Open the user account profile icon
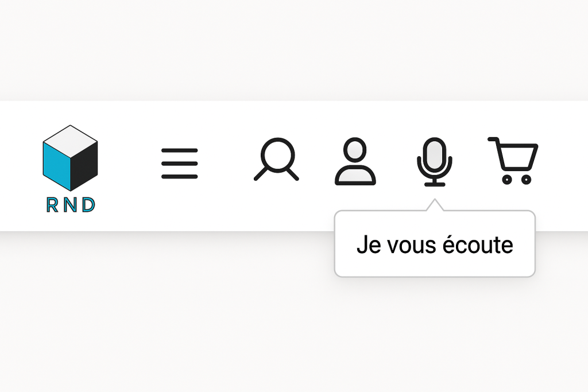588x392 pixels. (355, 161)
